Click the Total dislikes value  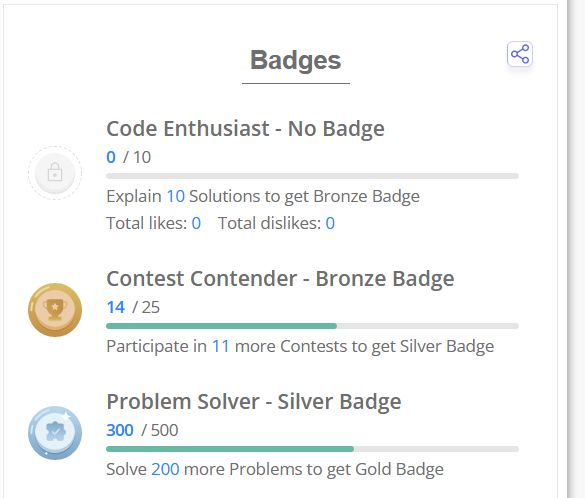tap(330, 223)
